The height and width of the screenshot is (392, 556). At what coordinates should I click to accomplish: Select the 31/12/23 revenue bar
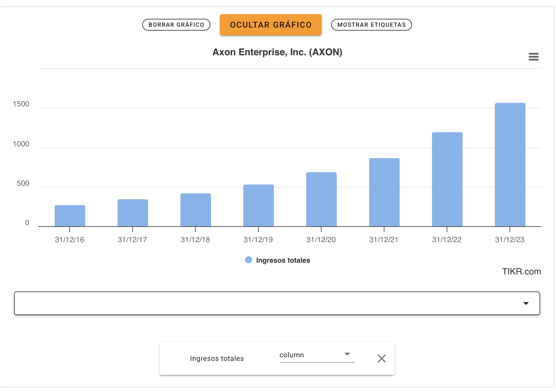(x=510, y=165)
